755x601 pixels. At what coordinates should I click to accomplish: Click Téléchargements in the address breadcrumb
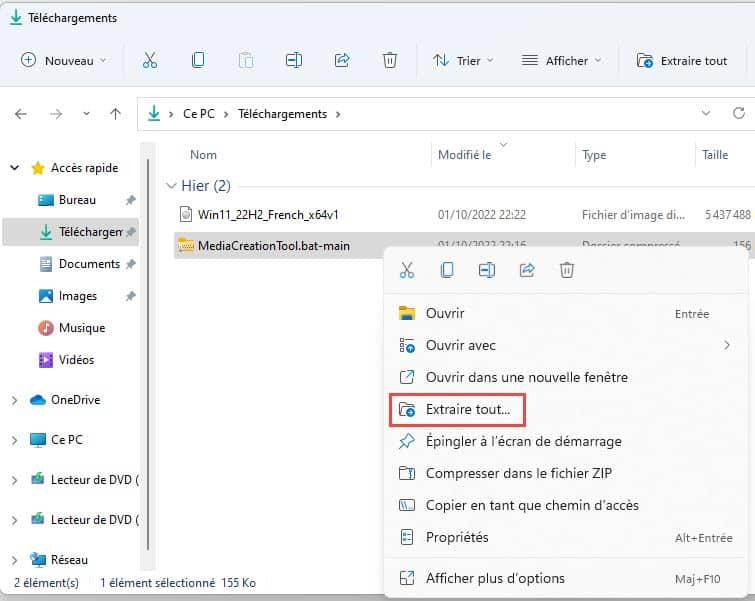[282, 114]
